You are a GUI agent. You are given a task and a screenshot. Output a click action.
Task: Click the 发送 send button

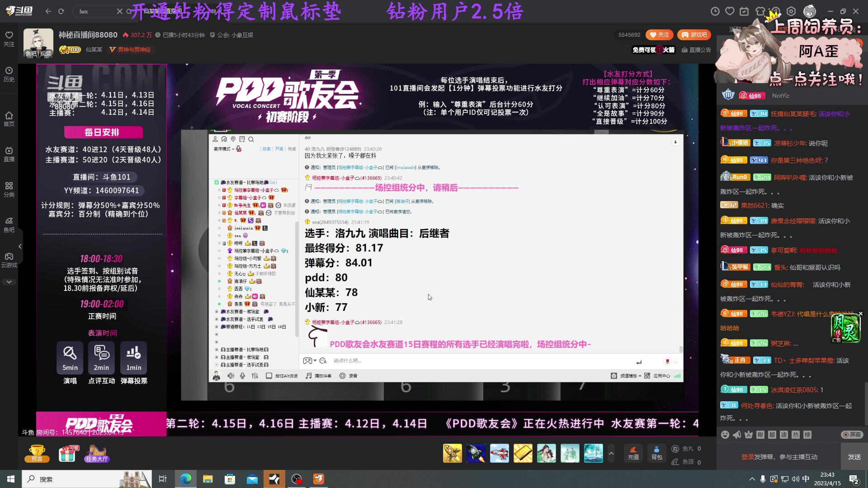pyautogui.click(x=854, y=457)
